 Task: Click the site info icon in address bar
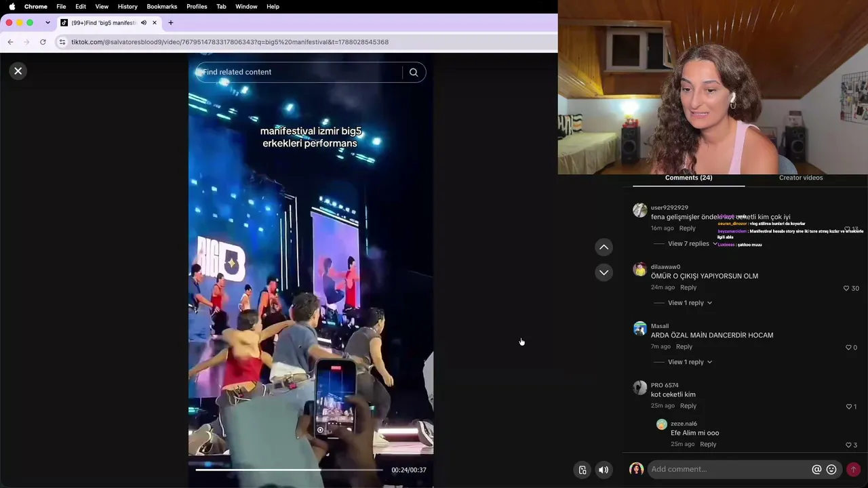62,42
